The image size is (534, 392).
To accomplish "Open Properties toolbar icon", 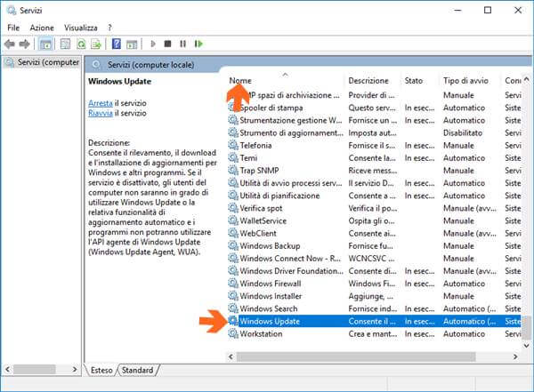I will [x=65, y=44].
